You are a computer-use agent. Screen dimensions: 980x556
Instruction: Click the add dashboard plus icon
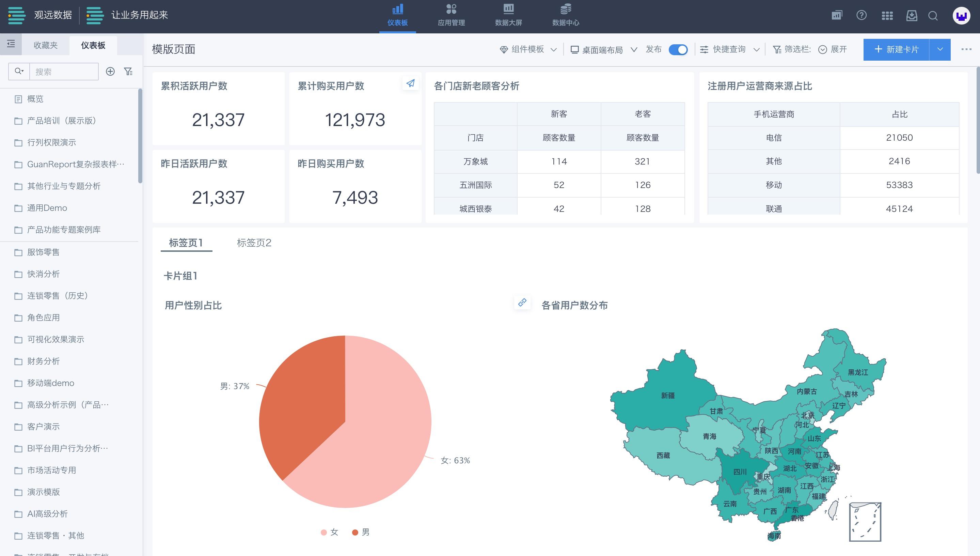pyautogui.click(x=110, y=72)
